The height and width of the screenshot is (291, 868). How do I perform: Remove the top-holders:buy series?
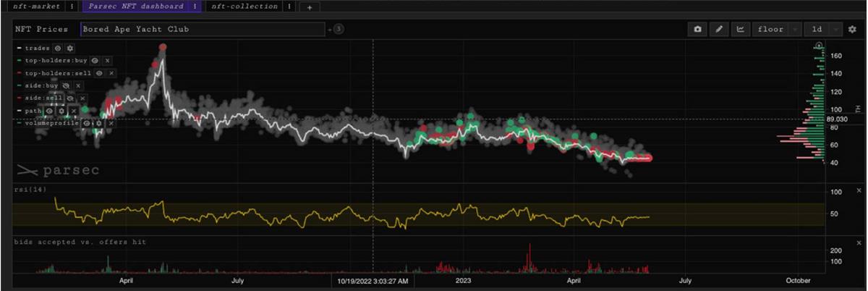107,61
